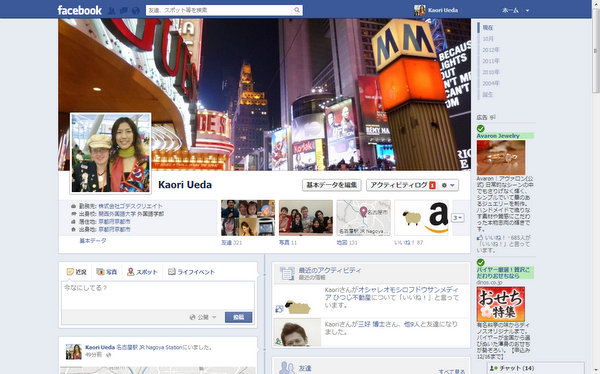The height and width of the screenshot is (374, 600).
Task: Click the 友達 people icon in the lower box
Action: coord(287,367)
